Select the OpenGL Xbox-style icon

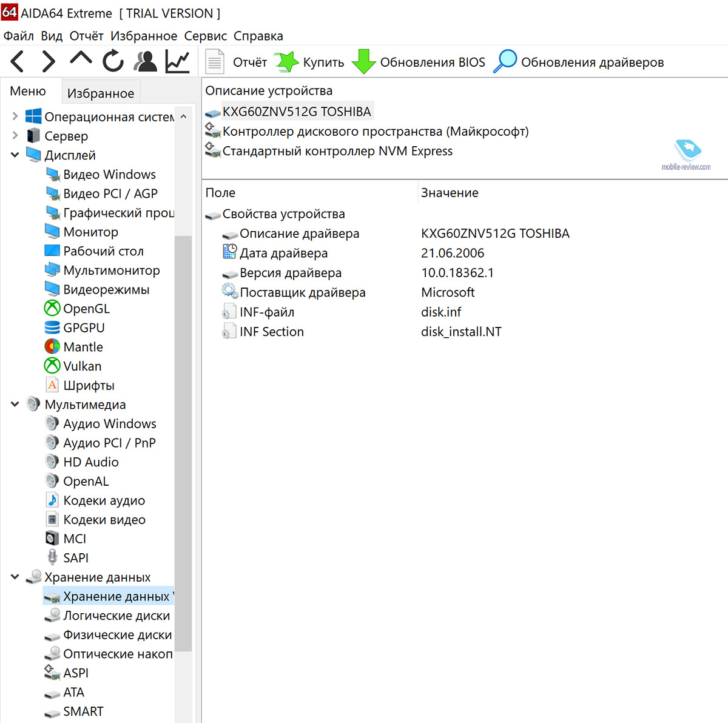click(x=52, y=309)
